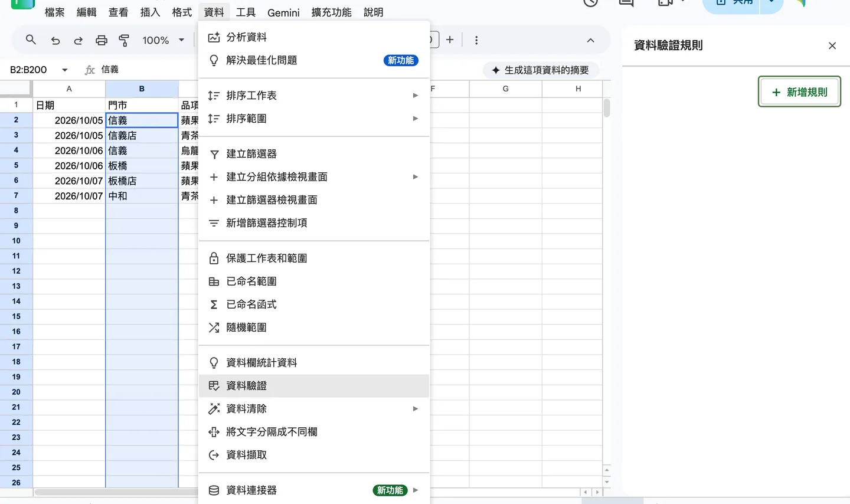850x504 pixels.
Task: Click the plus icon in the toolbar
Action: click(x=450, y=40)
